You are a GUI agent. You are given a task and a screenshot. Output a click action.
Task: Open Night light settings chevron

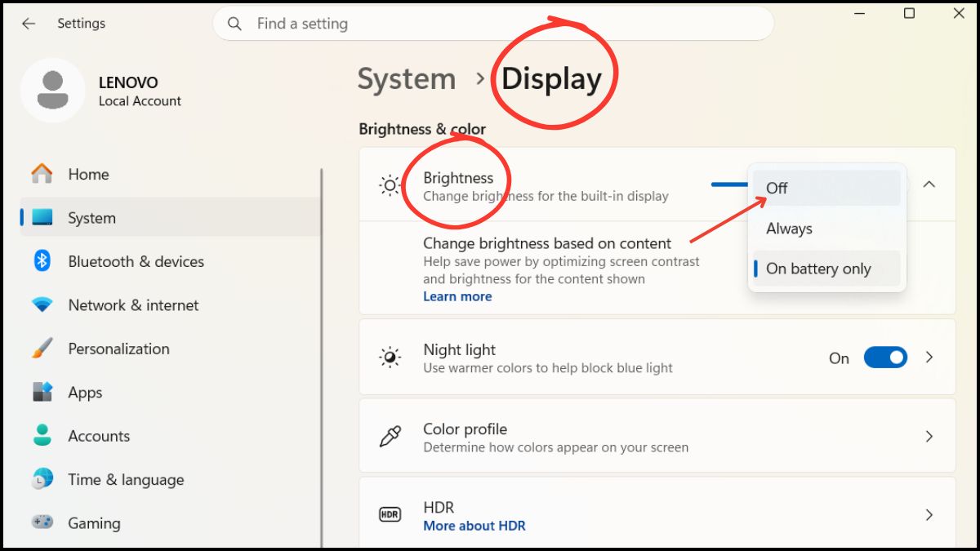click(x=929, y=358)
